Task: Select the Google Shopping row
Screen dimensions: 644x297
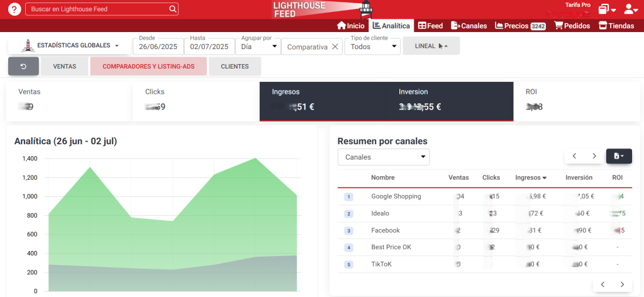Action: [485, 196]
